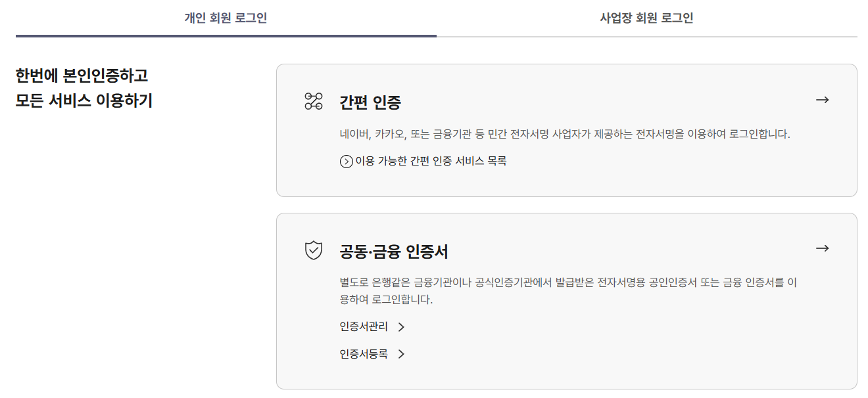868x398 pixels.
Task: Click the 용하여 로그인합니다 second description line
Action: click(386, 299)
